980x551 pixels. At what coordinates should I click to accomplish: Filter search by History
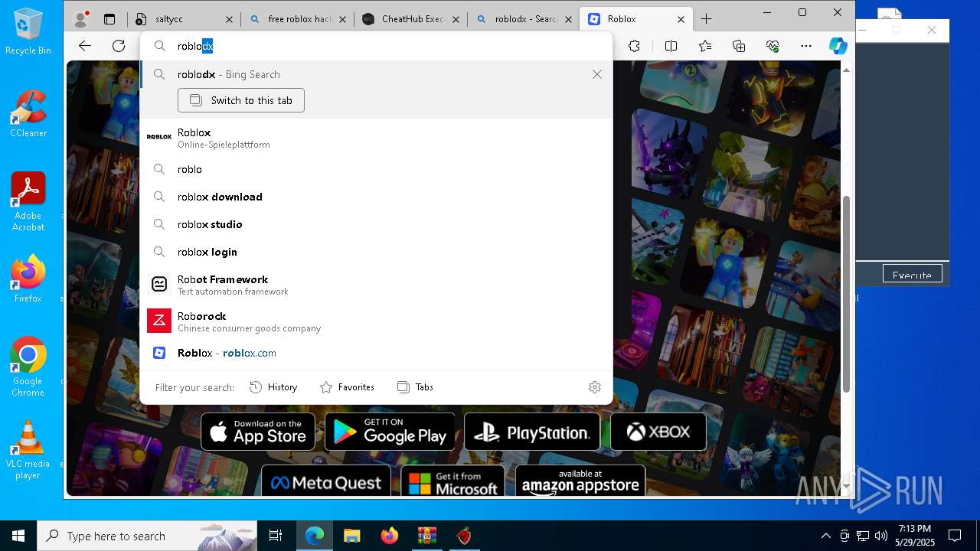[273, 387]
